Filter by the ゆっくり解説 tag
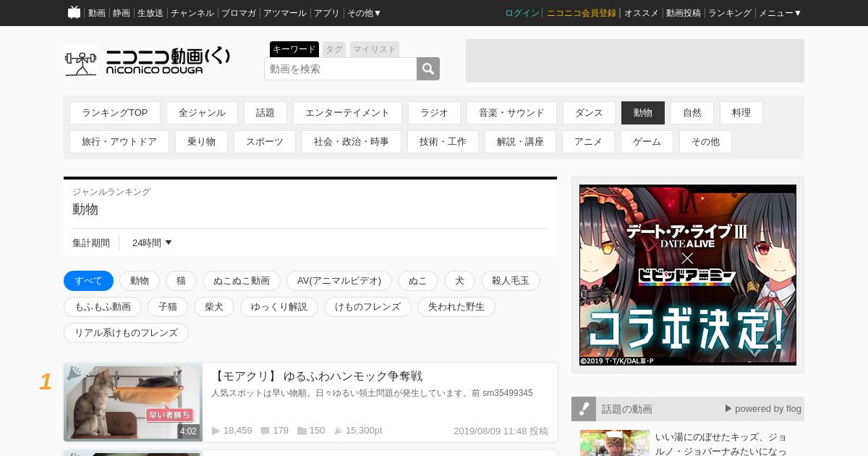The height and width of the screenshot is (456, 868). pyautogui.click(x=279, y=307)
